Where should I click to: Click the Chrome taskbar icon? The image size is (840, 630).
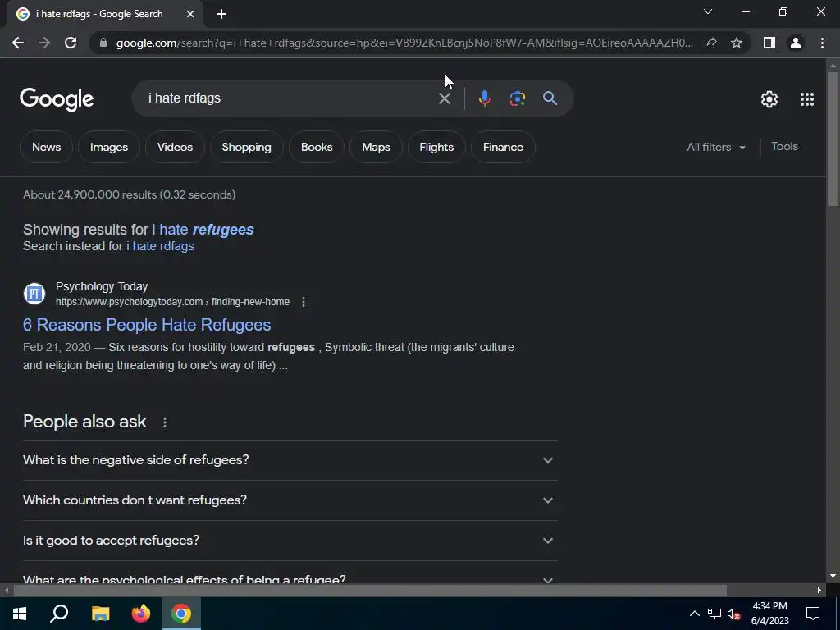click(x=181, y=614)
